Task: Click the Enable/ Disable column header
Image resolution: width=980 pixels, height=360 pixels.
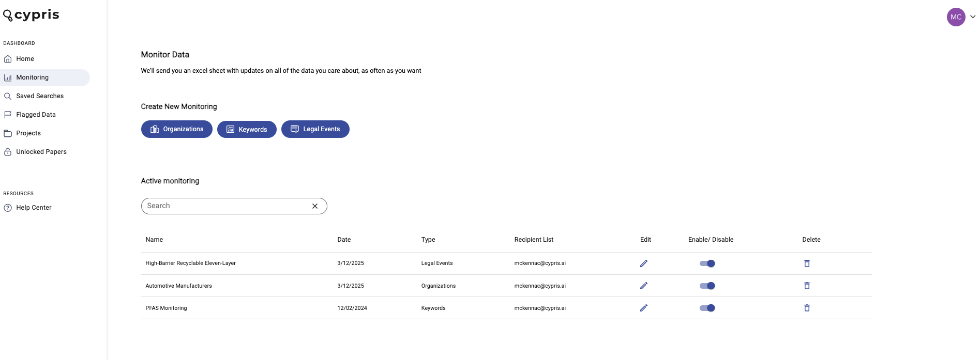Action: pos(711,240)
